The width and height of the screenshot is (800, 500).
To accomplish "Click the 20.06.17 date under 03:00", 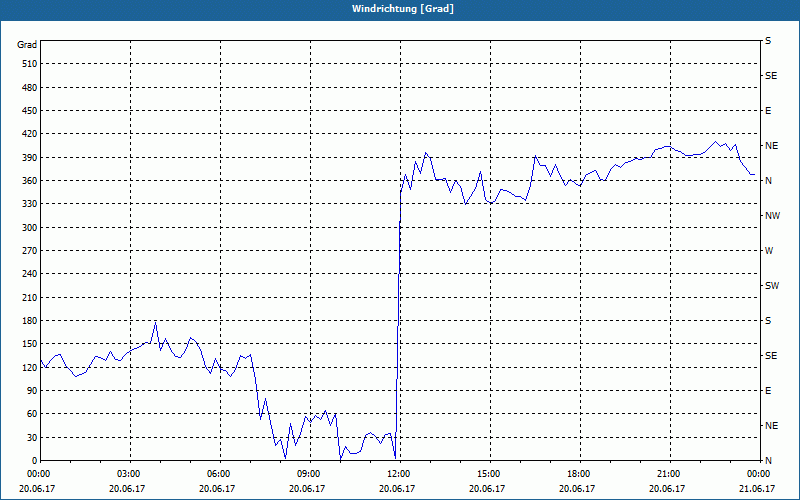I will [x=127, y=489].
